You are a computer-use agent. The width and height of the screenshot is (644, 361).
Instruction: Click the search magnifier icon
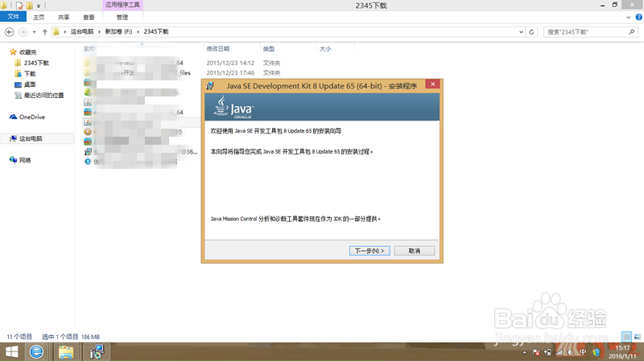tap(632, 31)
